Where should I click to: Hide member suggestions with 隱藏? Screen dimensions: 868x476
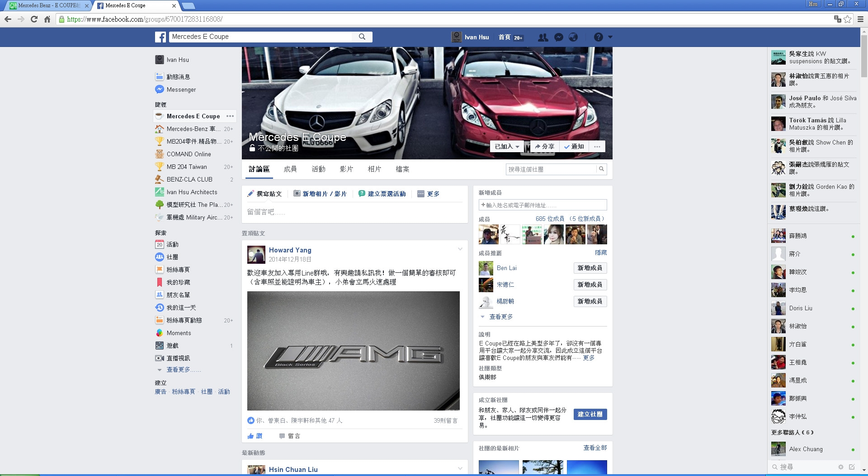pyautogui.click(x=601, y=253)
